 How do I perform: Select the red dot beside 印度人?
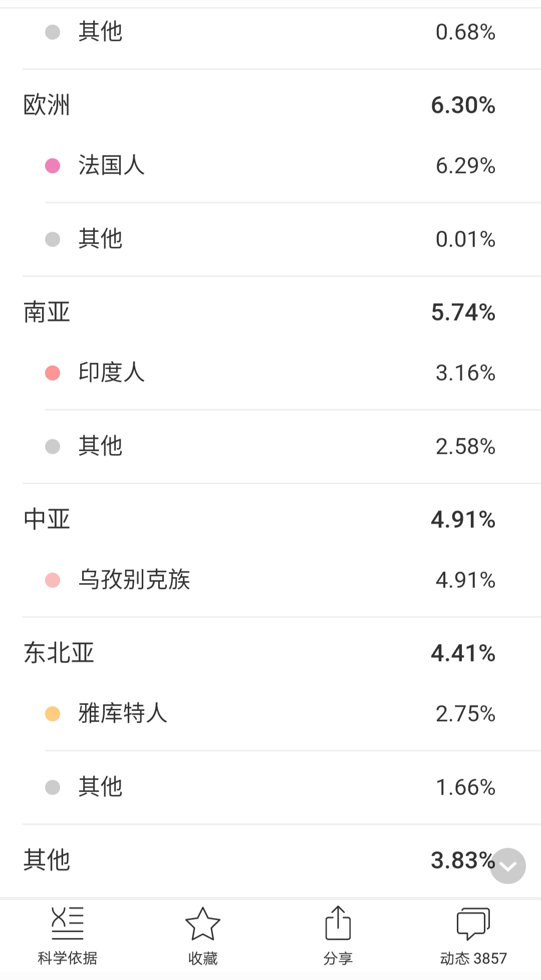[x=53, y=373]
